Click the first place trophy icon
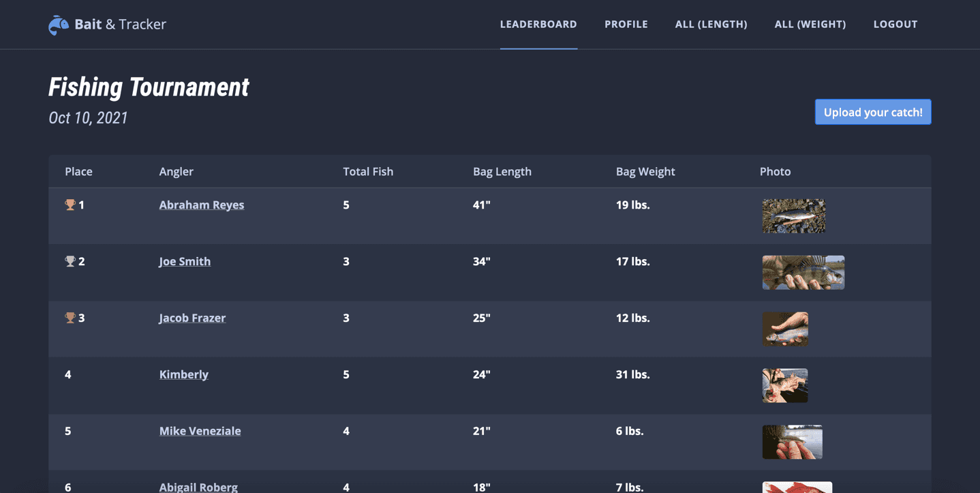 click(71, 204)
